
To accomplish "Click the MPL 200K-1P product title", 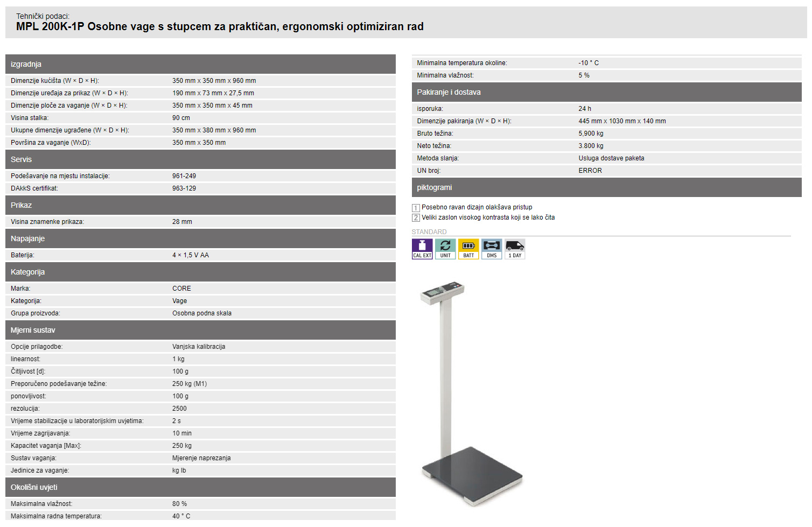I will (220, 26).
